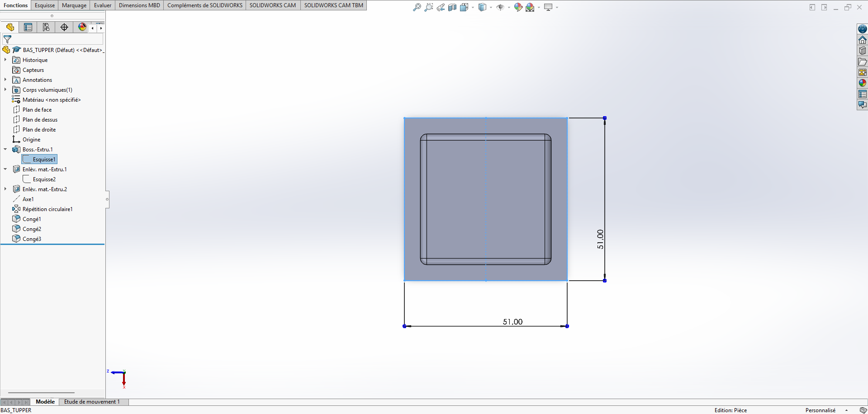Select the Previous View icon

[x=440, y=7]
